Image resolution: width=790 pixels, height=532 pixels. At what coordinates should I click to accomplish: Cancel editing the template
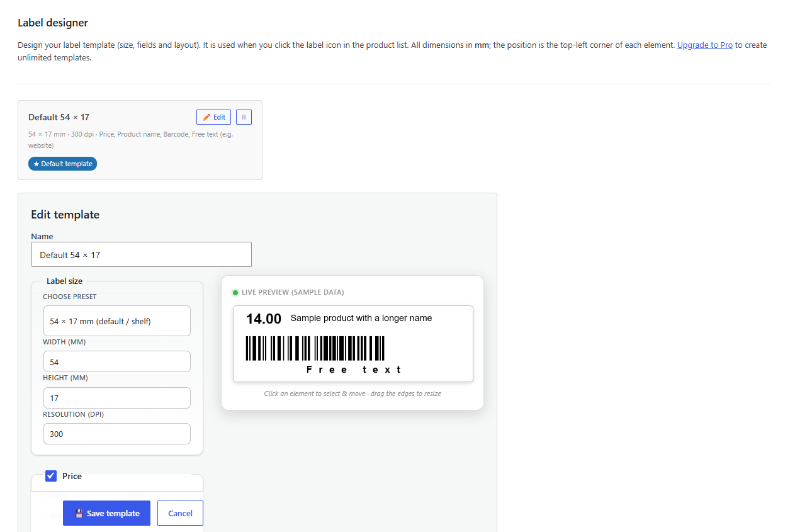tap(180, 513)
